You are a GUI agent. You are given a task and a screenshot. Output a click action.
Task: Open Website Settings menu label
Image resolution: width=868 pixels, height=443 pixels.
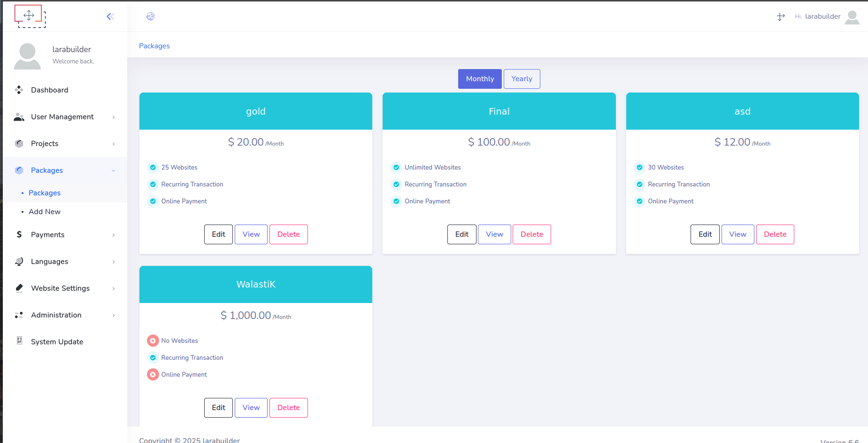coord(60,288)
